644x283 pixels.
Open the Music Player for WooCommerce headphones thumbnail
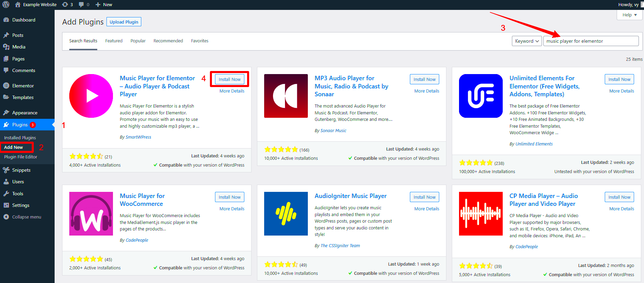pyautogui.click(x=91, y=214)
